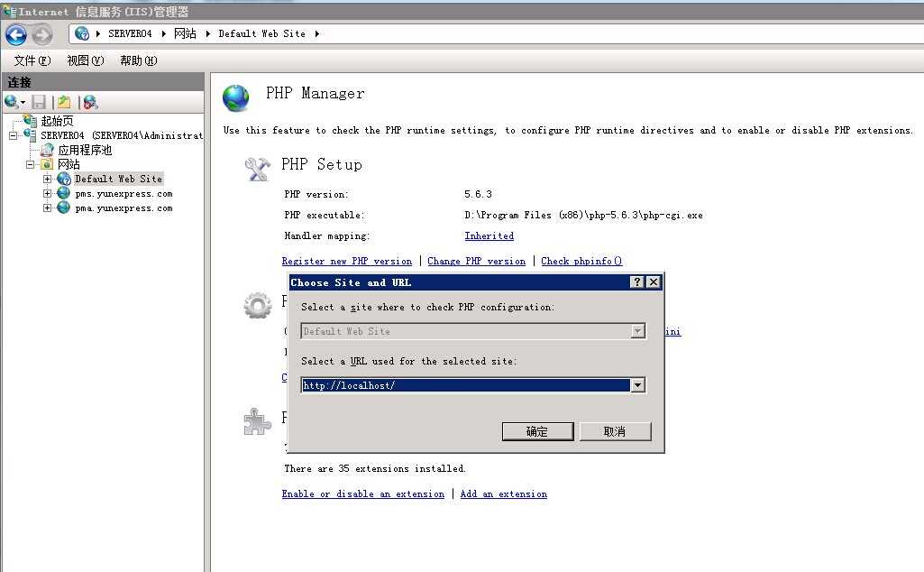Viewport: 924px width, 572px height.
Task: Collapse the Sites (网站) tree node
Action: [x=30, y=164]
